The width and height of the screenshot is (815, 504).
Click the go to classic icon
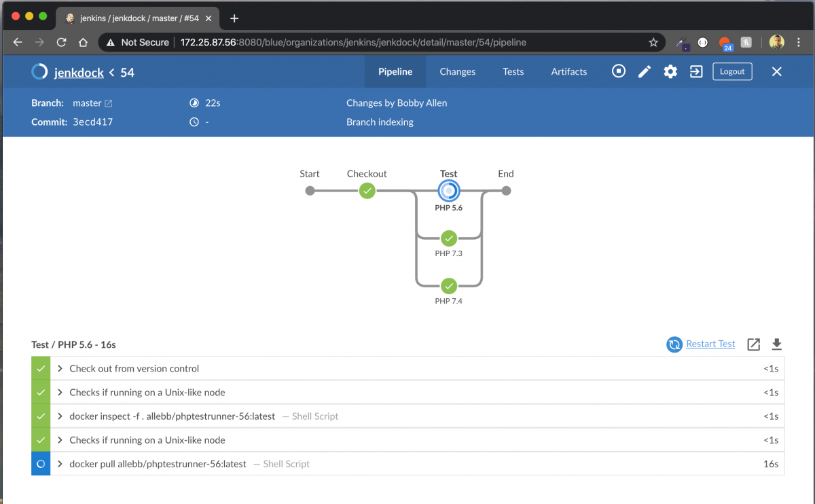[696, 71]
